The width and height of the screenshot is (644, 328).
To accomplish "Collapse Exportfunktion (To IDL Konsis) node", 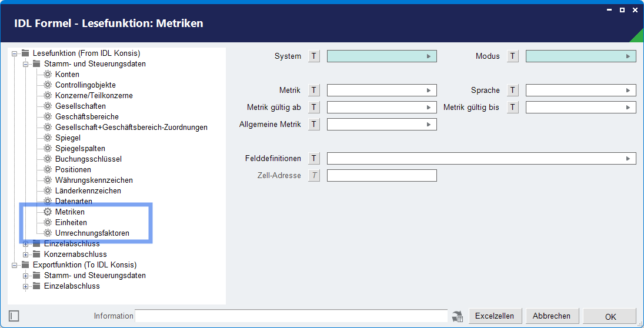I will (x=15, y=265).
